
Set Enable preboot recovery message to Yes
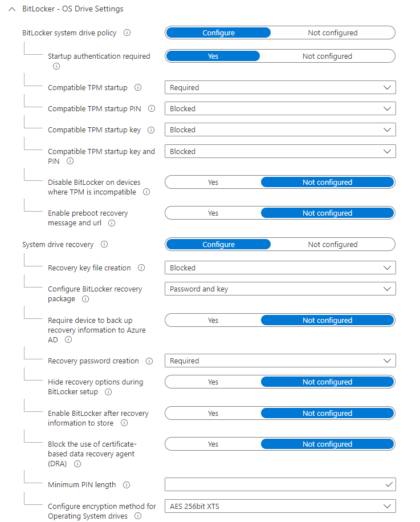click(x=213, y=213)
